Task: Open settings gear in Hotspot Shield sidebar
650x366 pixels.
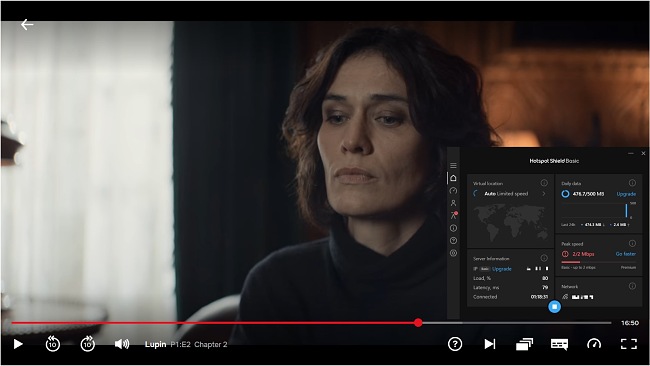Action: click(453, 253)
